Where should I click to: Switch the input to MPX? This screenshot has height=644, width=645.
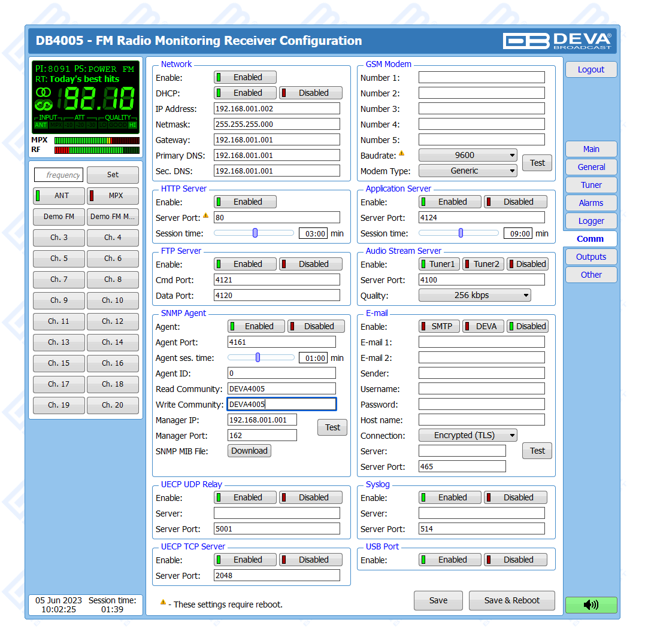click(113, 196)
